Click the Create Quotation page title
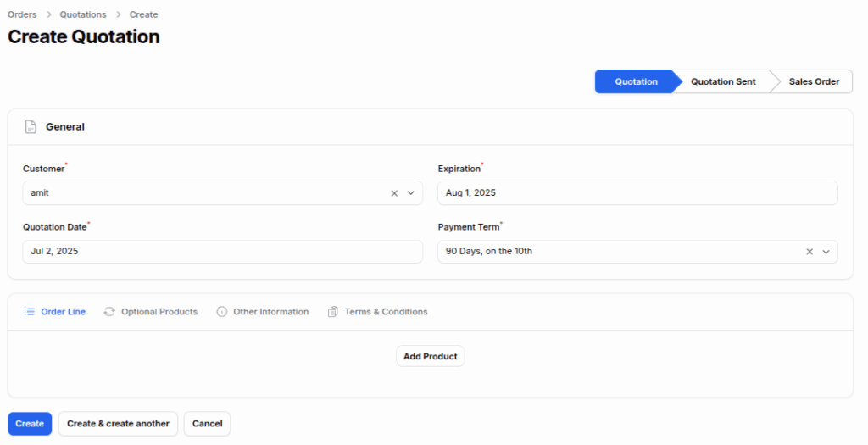 pyautogui.click(x=84, y=37)
